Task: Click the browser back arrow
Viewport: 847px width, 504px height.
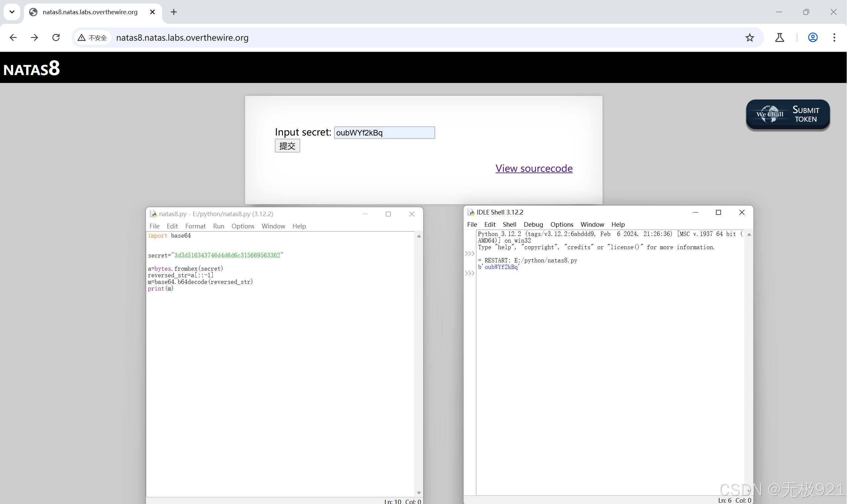Action: [13, 37]
